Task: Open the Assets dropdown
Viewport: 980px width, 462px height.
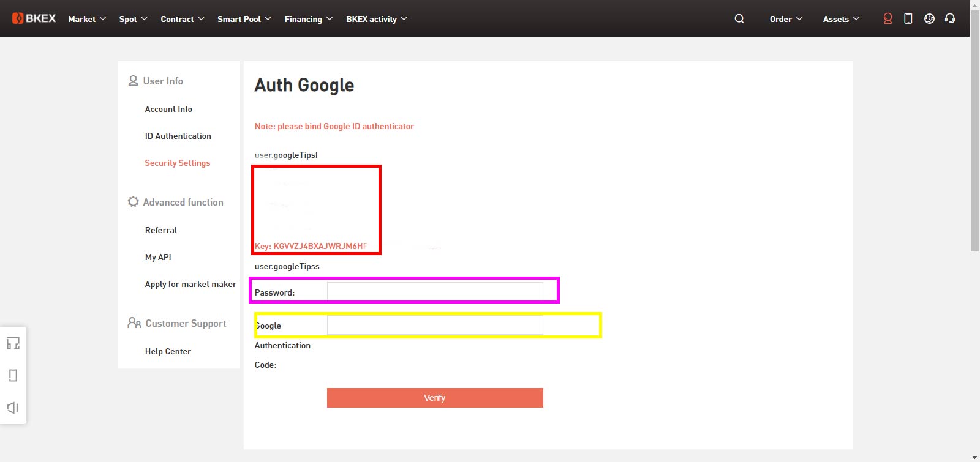Action: pyautogui.click(x=842, y=19)
